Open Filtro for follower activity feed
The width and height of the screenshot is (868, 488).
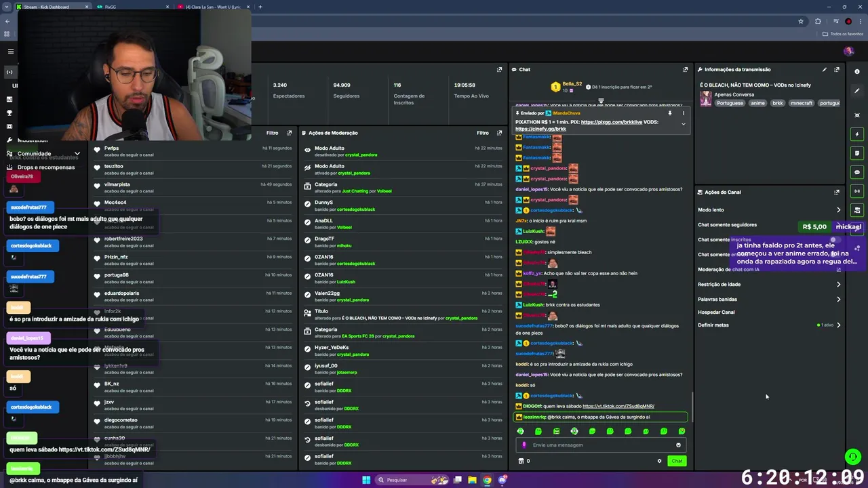click(x=272, y=133)
